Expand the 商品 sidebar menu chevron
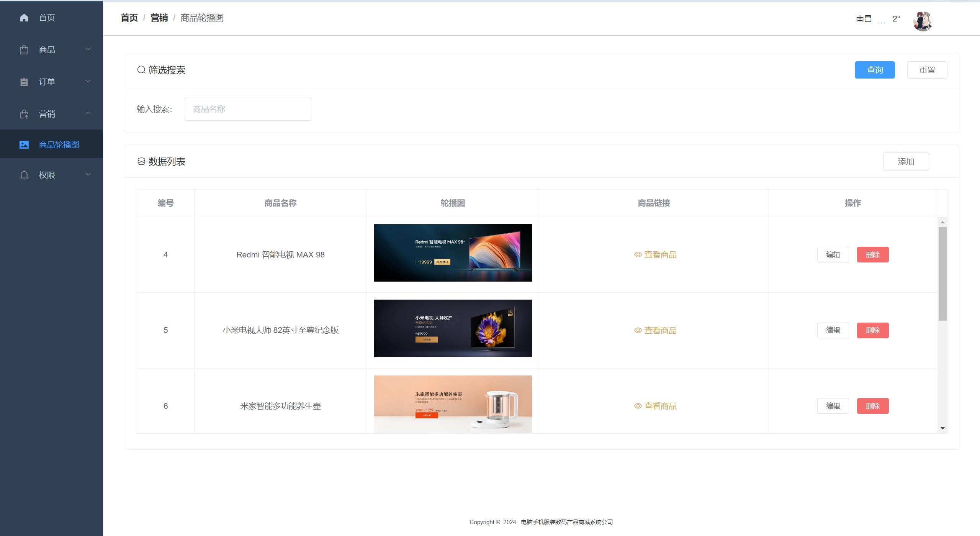 pos(88,49)
